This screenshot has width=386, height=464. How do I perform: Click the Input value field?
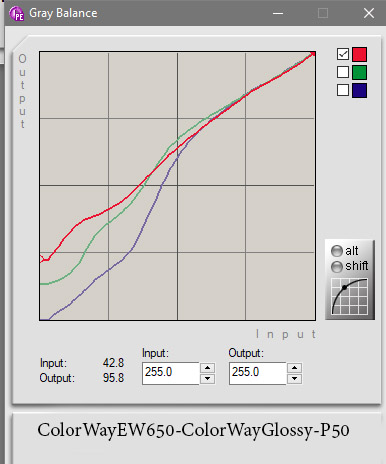point(170,373)
